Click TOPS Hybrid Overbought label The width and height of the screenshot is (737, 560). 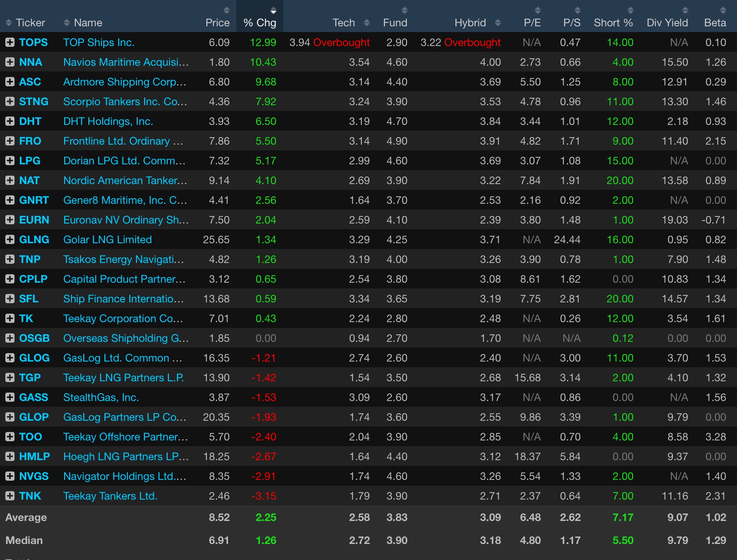pos(473,42)
